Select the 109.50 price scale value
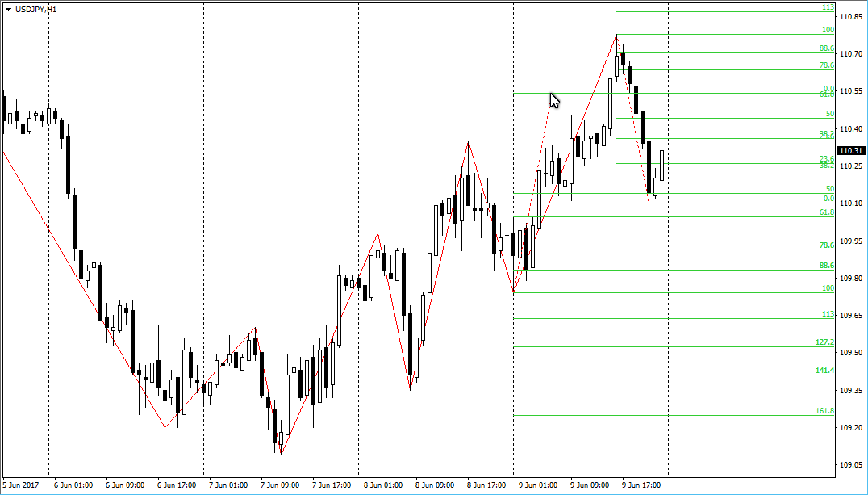 (851, 353)
